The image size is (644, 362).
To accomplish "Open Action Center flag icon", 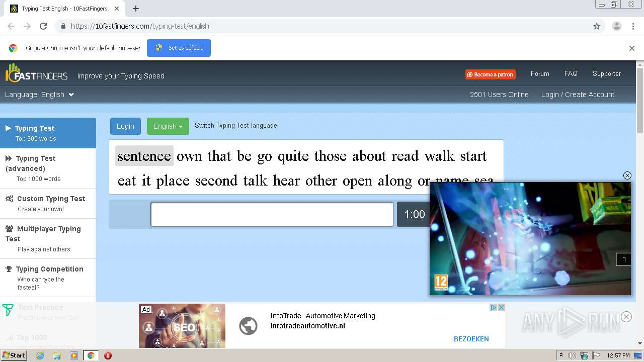I will 596,355.
